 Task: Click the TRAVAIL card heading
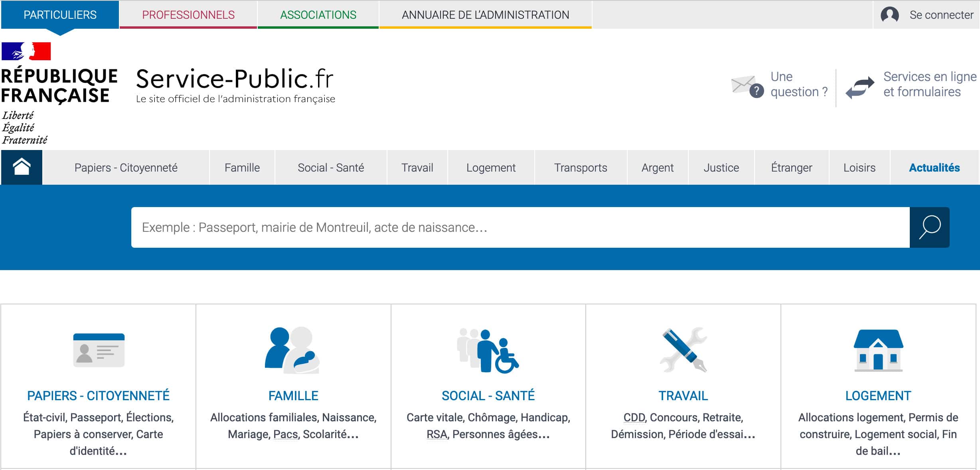[683, 395]
